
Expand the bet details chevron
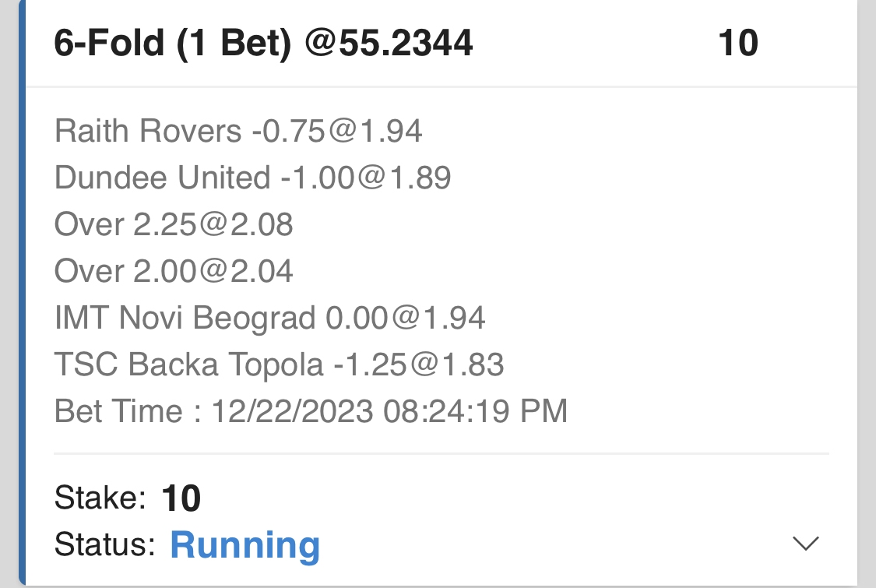coord(805,544)
